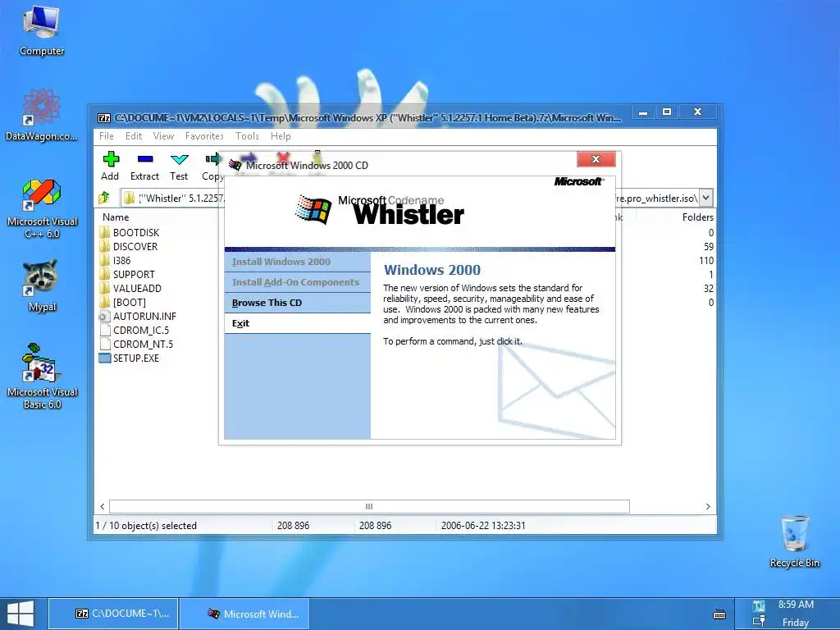This screenshot has height=630, width=840.
Task: Click the right arrow of the horizontal scrollbar
Action: (708, 506)
